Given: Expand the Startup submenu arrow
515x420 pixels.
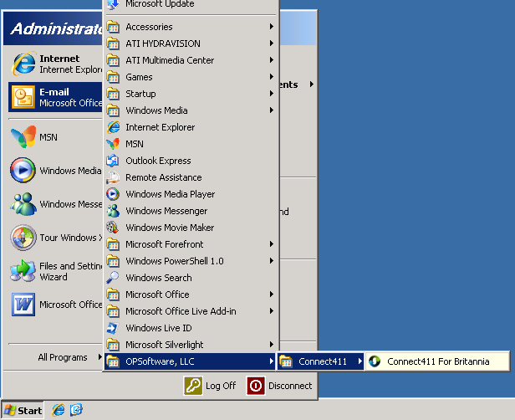Looking at the screenshot, I should [x=272, y=94].
